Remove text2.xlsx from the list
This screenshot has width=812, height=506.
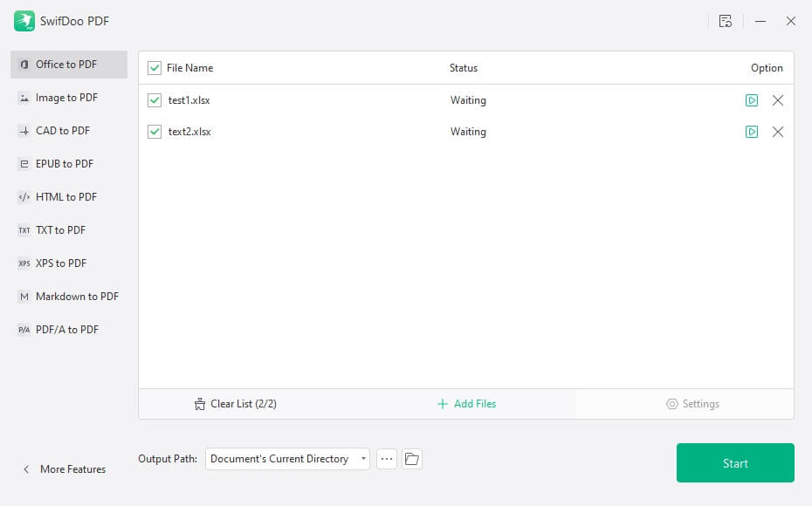pyautogui.click(x=777, y=132)
